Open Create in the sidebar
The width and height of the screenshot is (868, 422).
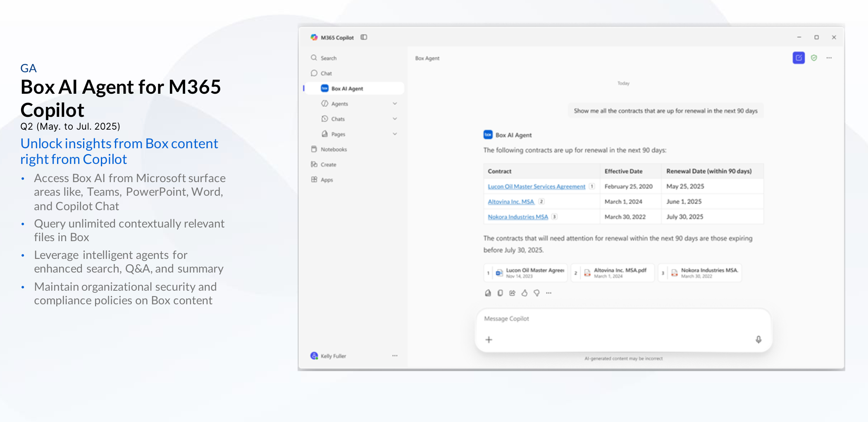324,164
